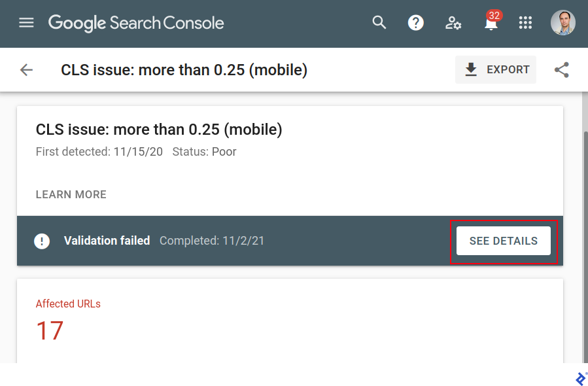Click the SEE DETAILS button
The width and height of the screenshot is (588, 386).
pyautogui.click(x=504, y=241)
